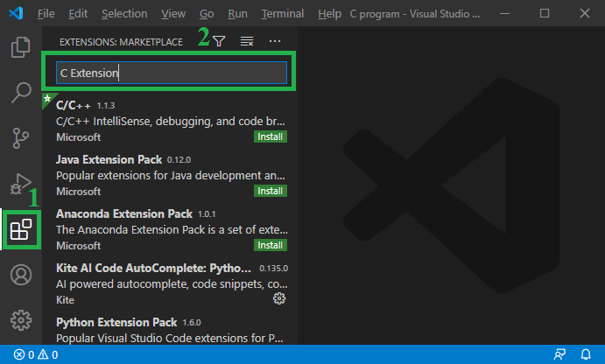This screenshot has width=605, height=364.
Task: Open the Help menu
Action: (329, 14)
